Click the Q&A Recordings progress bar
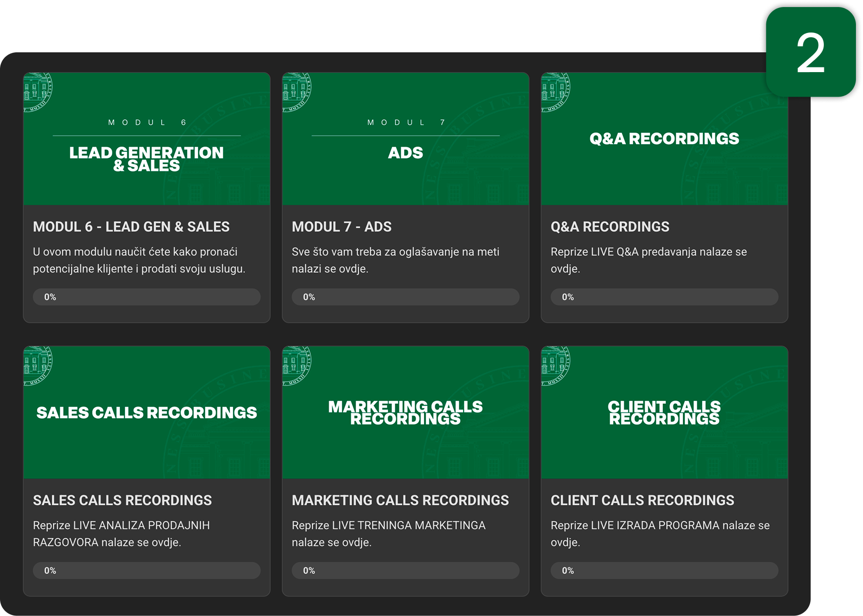Viewport: 863px width, 616px height. 664,297
